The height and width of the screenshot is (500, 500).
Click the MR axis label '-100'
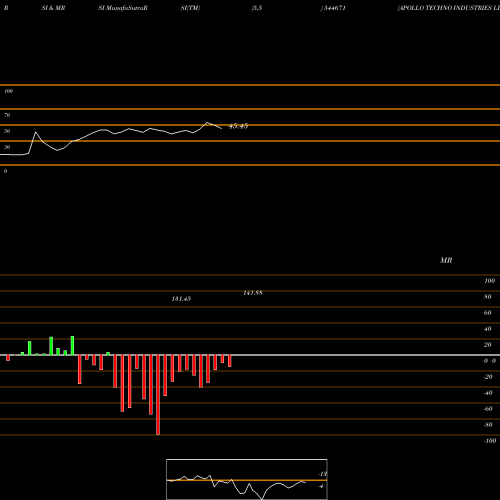pyautogui.click(x=490, y=441)
